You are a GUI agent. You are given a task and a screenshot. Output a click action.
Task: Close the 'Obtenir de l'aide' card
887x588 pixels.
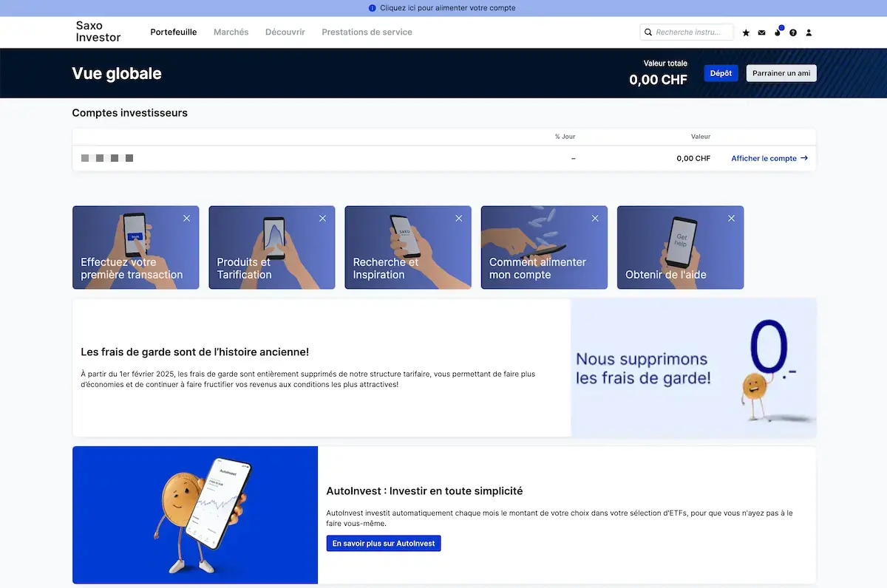[731, 218]
